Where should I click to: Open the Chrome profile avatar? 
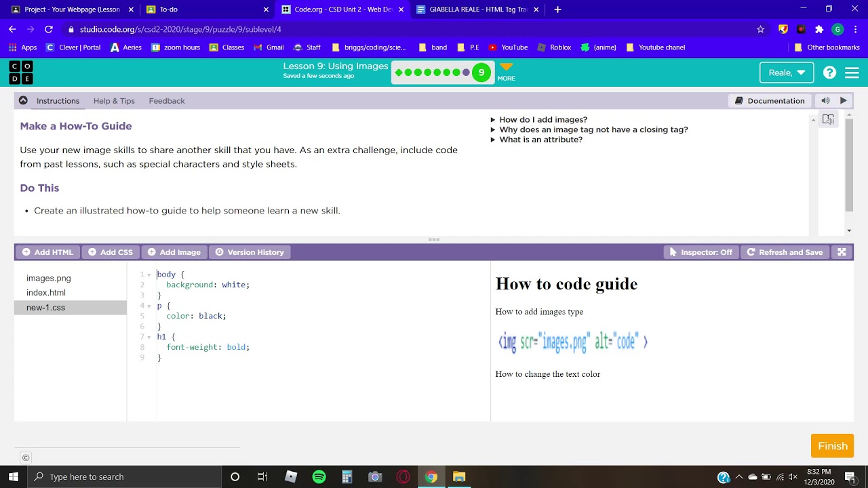click(x=837, y=29)
